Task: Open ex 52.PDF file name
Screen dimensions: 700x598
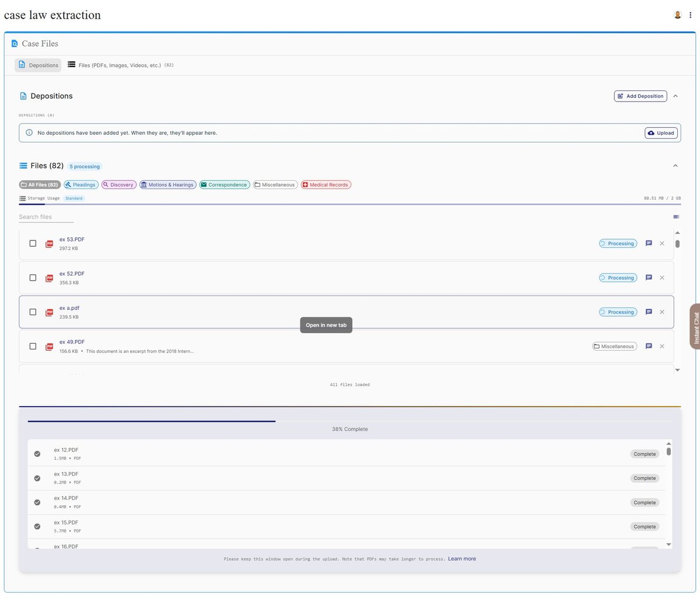Action: tap(72, 274)
